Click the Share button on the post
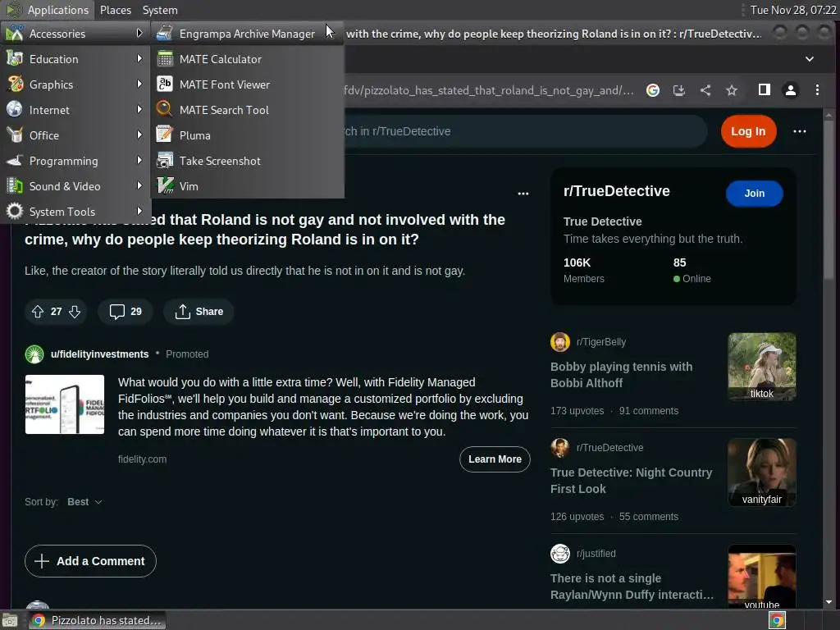 point(199,311)
